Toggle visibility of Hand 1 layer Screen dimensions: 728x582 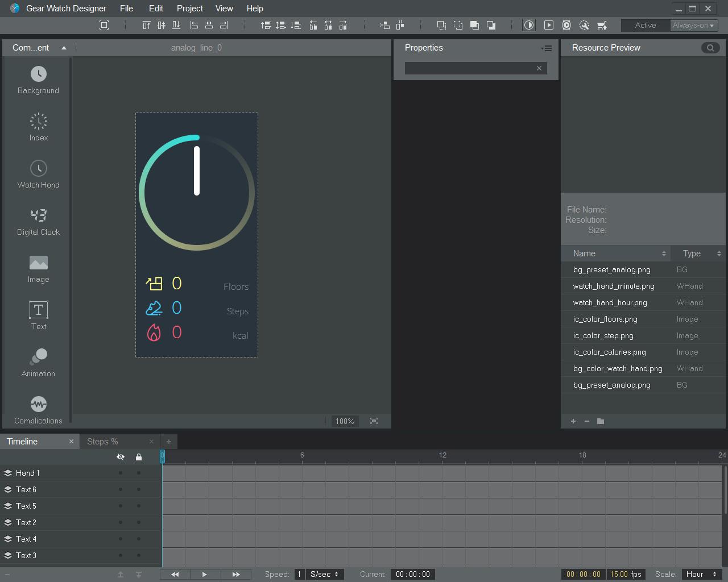tap(121, 473)
